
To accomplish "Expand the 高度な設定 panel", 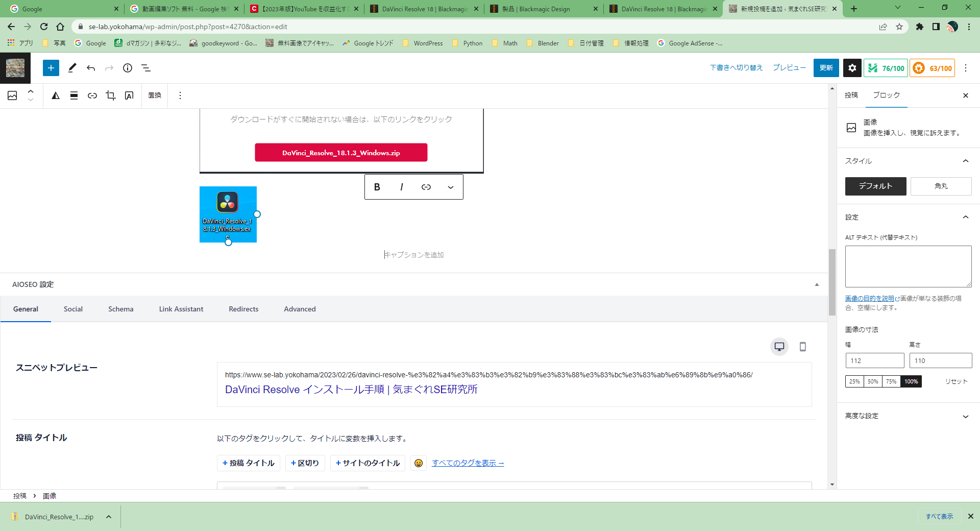I will point(966,416).
